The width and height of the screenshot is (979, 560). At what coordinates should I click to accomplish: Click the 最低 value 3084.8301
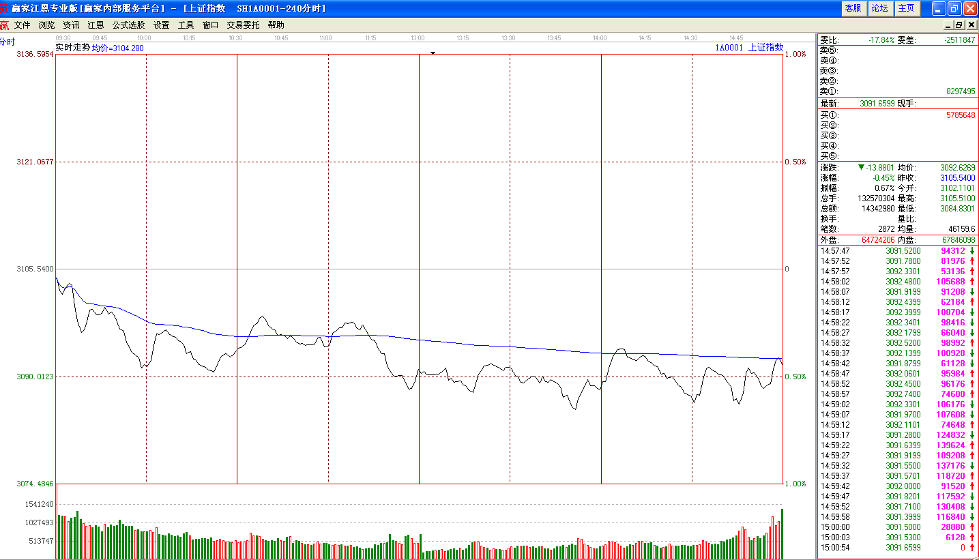click(x=958, y=209)
